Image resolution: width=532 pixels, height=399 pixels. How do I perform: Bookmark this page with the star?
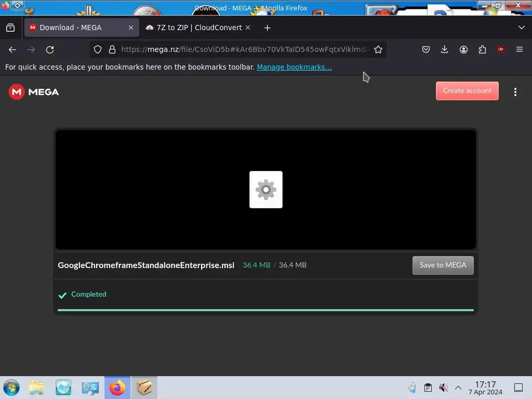378,49
